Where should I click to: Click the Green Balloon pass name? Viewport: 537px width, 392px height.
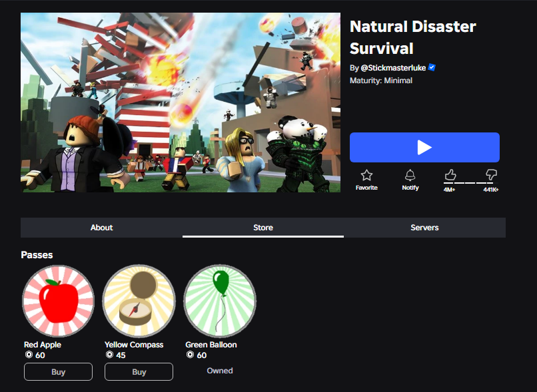(x=211, y=345)
